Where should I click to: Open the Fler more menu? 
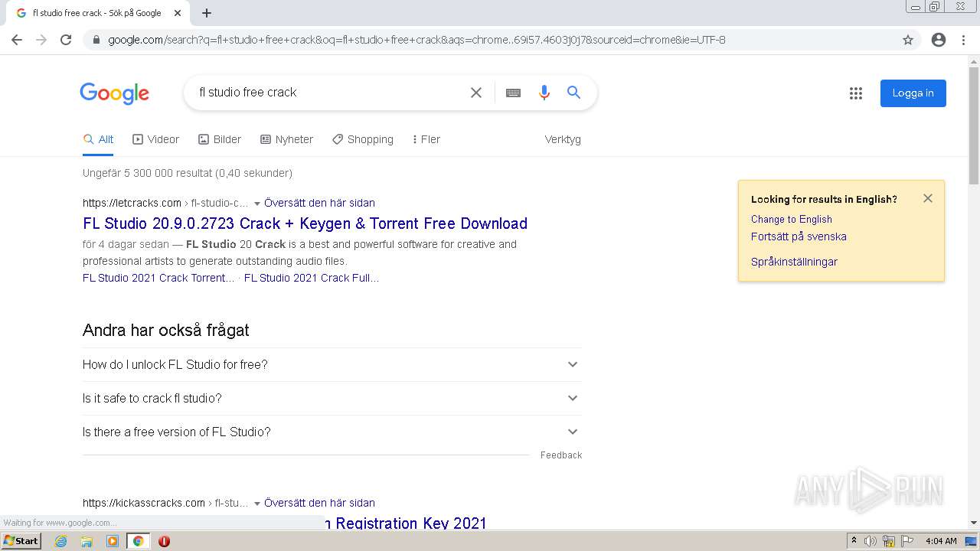pyautogui.click(x=426, y=139)
